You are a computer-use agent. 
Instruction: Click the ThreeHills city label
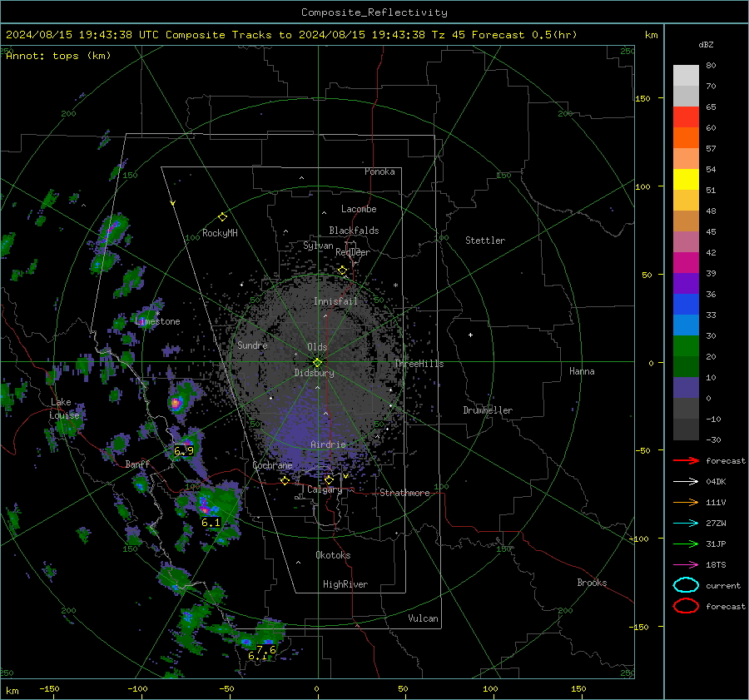coord(419,364)
